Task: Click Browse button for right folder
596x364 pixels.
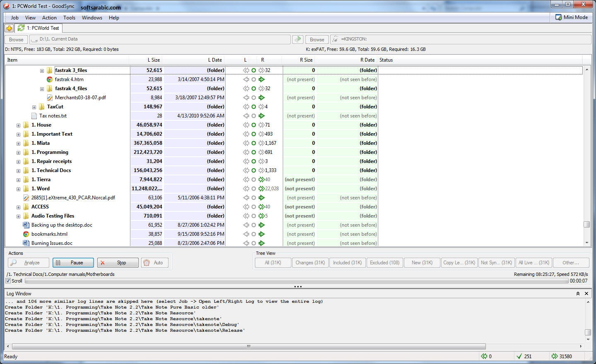Action: tap(317, 39)
